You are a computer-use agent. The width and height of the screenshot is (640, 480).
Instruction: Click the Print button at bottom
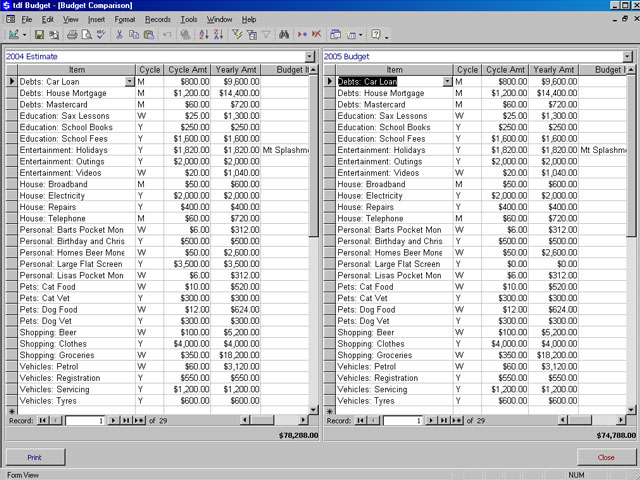(x=35, y=457)
